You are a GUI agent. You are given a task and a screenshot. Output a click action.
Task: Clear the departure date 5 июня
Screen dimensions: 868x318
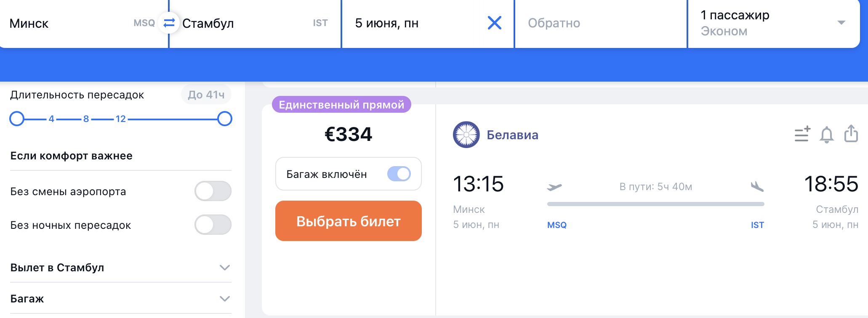point(494,23)
